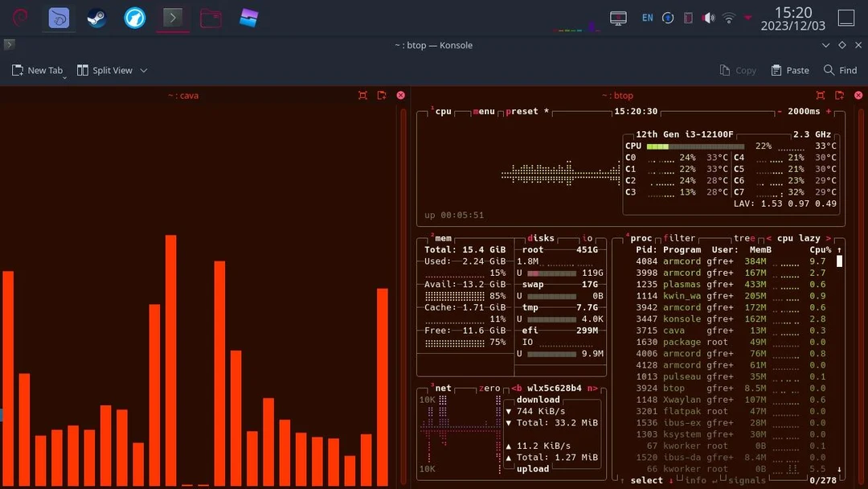Viewport: 868px width, 489px height.
Task: Maximize the cava pane with its expand icon
Action: [363, 95]
